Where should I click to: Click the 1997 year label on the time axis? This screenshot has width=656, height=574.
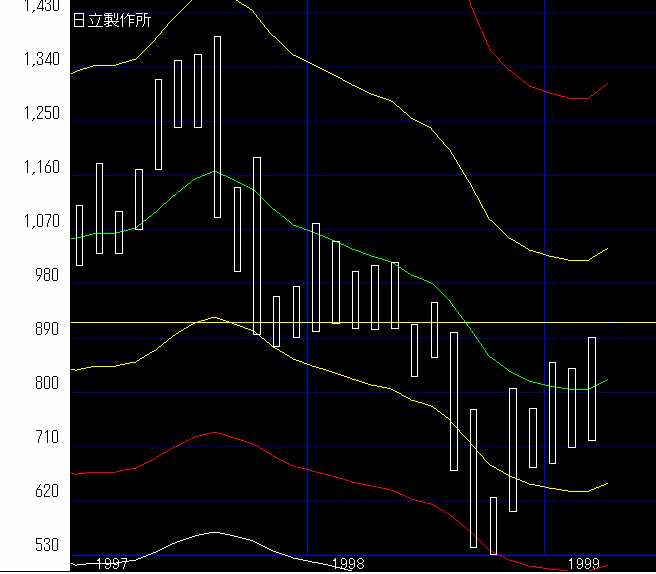pos(111,564)
